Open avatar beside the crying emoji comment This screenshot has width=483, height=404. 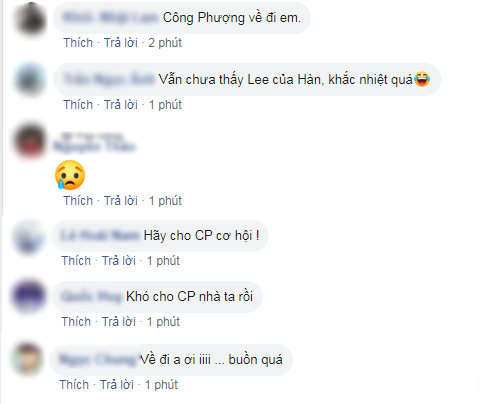click(30, 141)
